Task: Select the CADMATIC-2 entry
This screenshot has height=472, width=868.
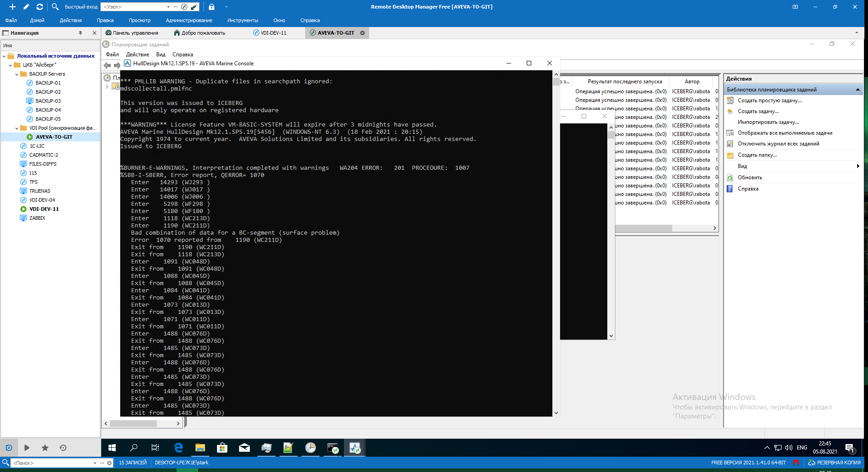Action: [44, 155]
